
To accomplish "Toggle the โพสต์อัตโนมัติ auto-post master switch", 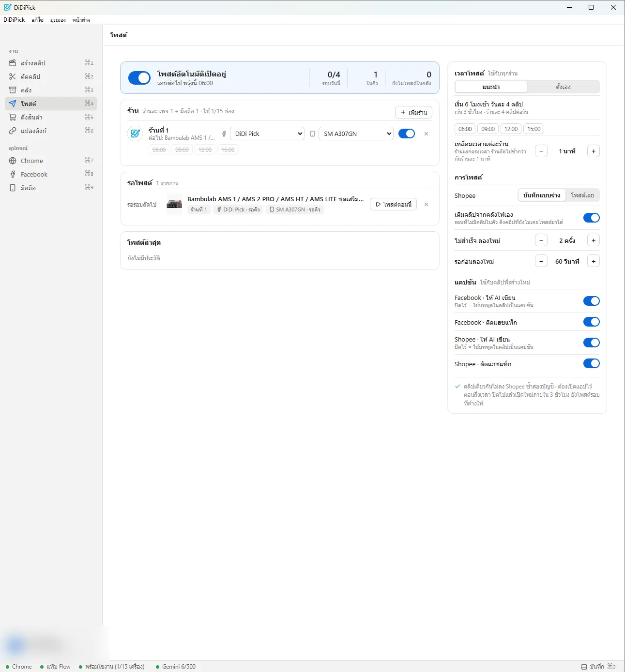I will (x=139, y=78).
